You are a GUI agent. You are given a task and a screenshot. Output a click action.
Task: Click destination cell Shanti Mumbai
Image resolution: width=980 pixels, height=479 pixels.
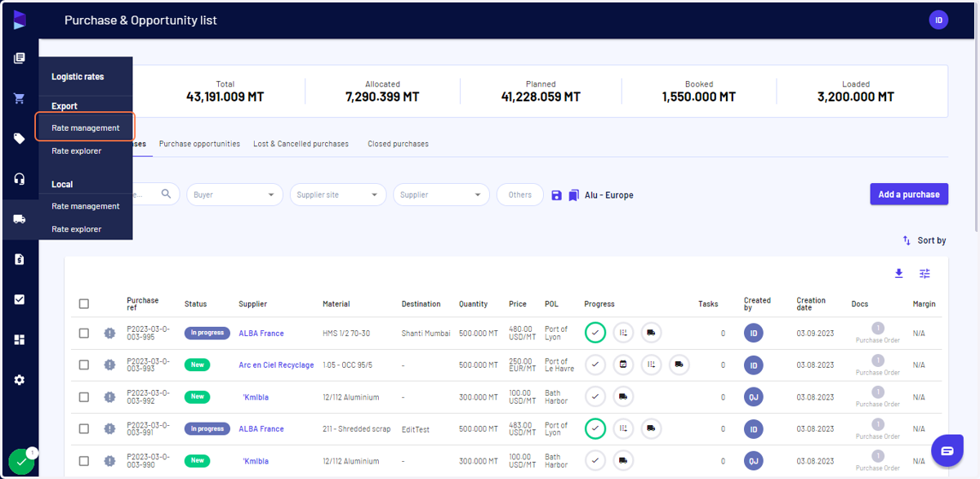tap(425, 334)
